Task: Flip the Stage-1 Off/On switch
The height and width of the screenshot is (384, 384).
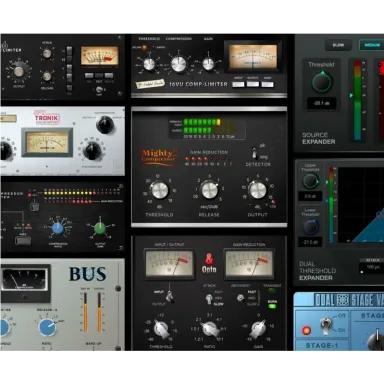Action: tap(325, 325)
